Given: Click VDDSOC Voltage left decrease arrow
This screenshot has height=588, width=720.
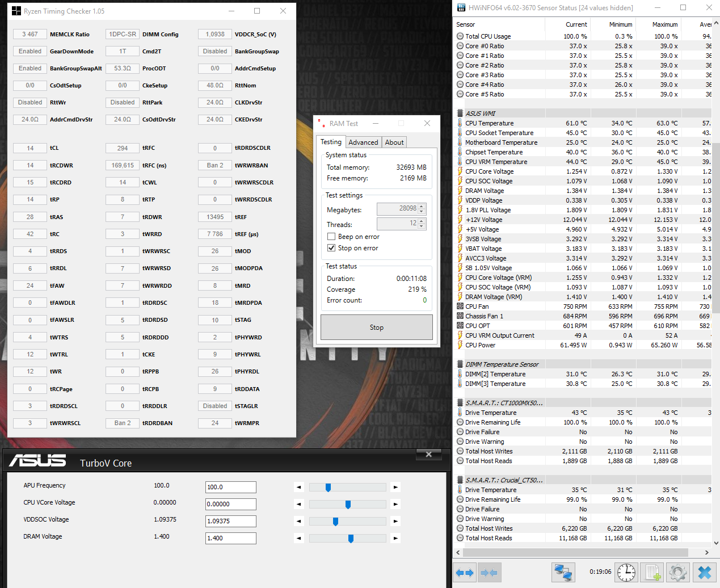Looking at the screenshot, I should [x=299, y=521].
